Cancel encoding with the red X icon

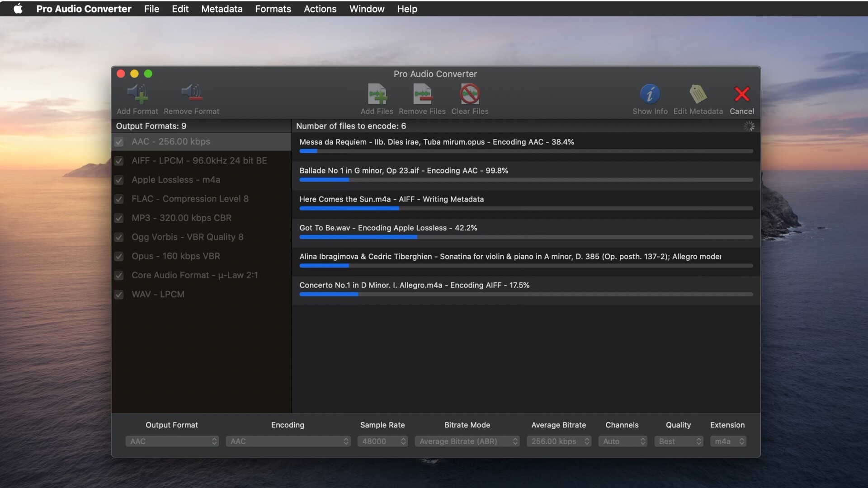tap(742, 94)
